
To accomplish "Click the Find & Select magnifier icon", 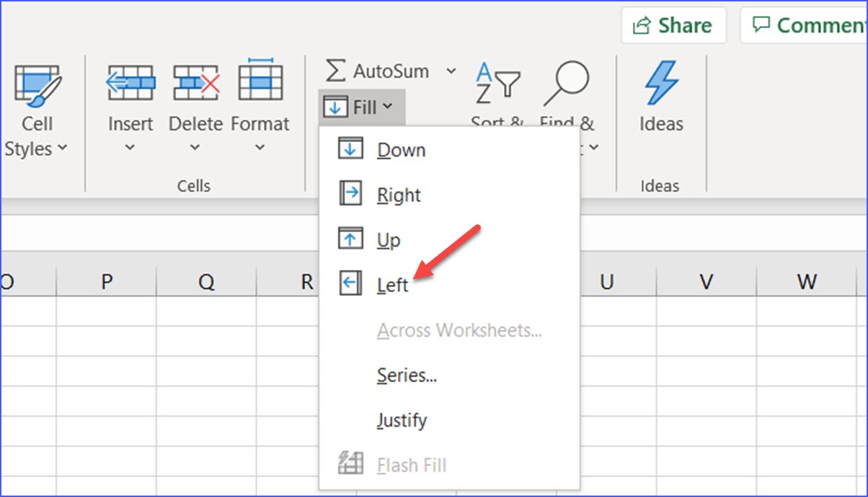I will coord(568,79).
